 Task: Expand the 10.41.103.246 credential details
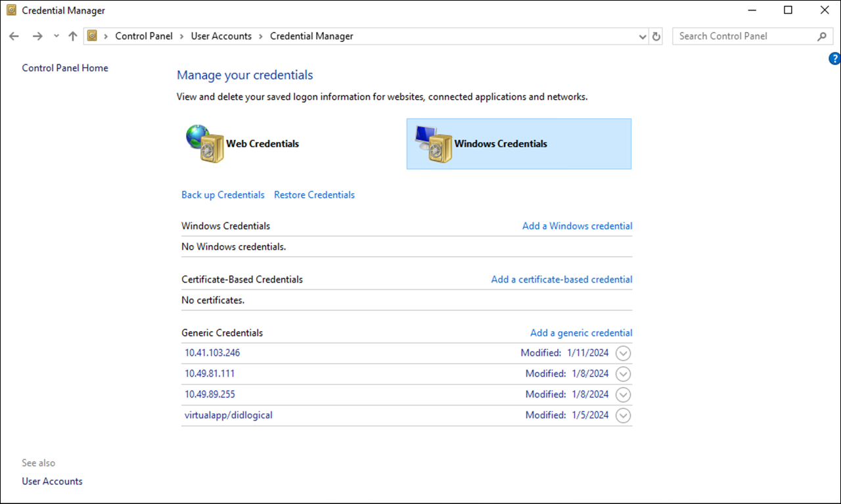coord(623,353)
